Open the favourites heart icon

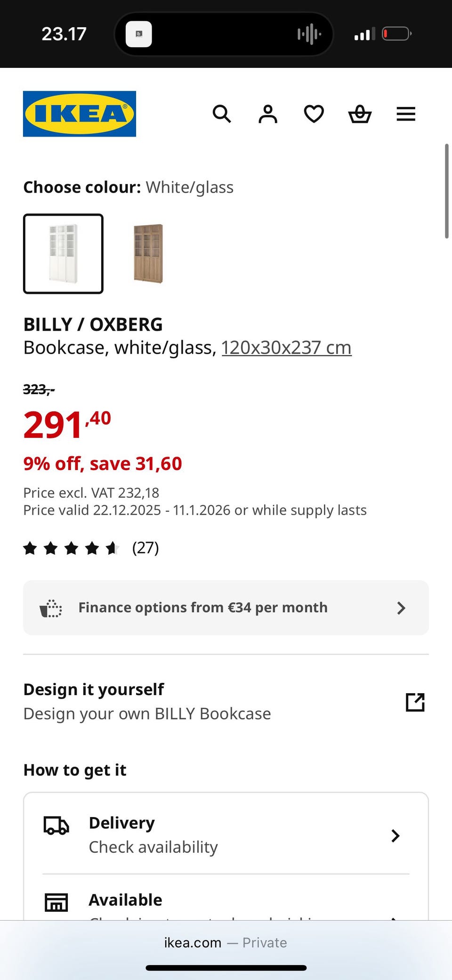(x=314, y=114)
